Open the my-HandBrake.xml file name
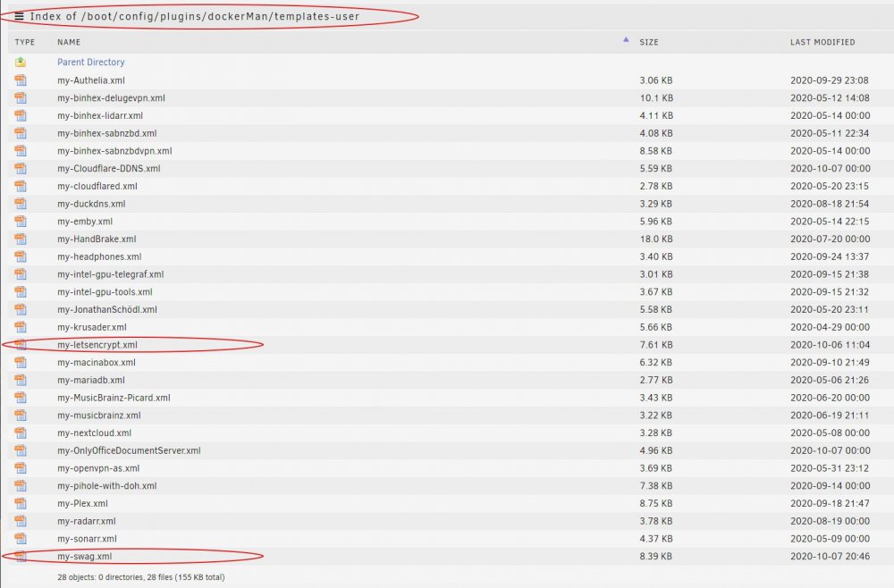This screenshot has height=588, width=894. click(97, 239)
